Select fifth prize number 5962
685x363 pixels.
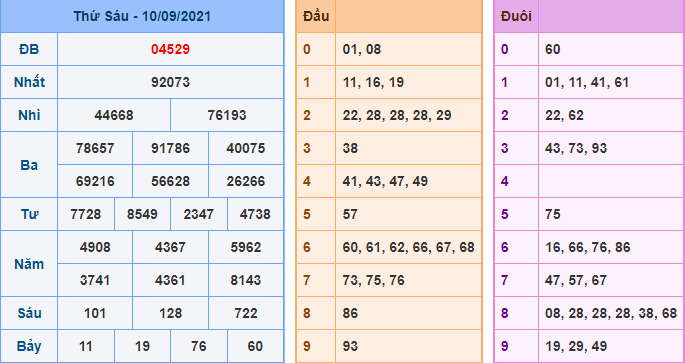(x=246, y=247)
